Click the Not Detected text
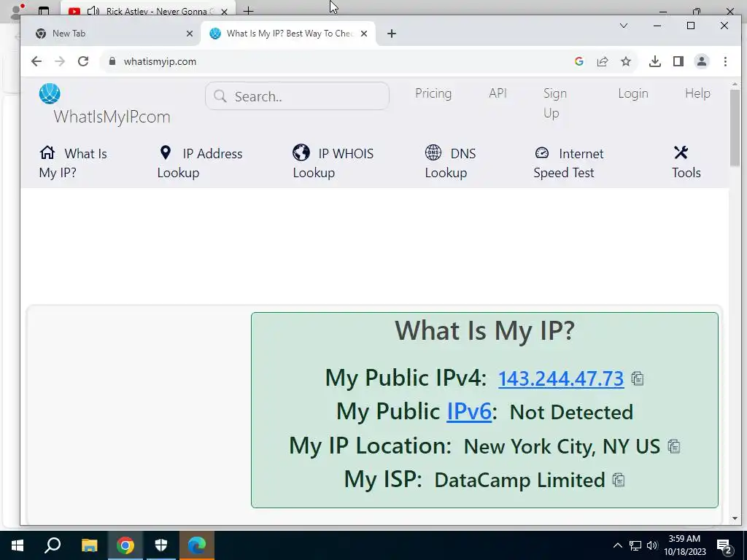The width and height of the screenshot is (747, 560). pyautogui.click(x=571, y=413)
